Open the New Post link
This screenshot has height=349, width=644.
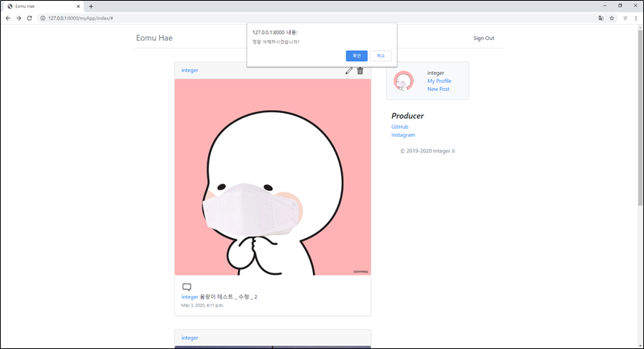pos(438,89)
